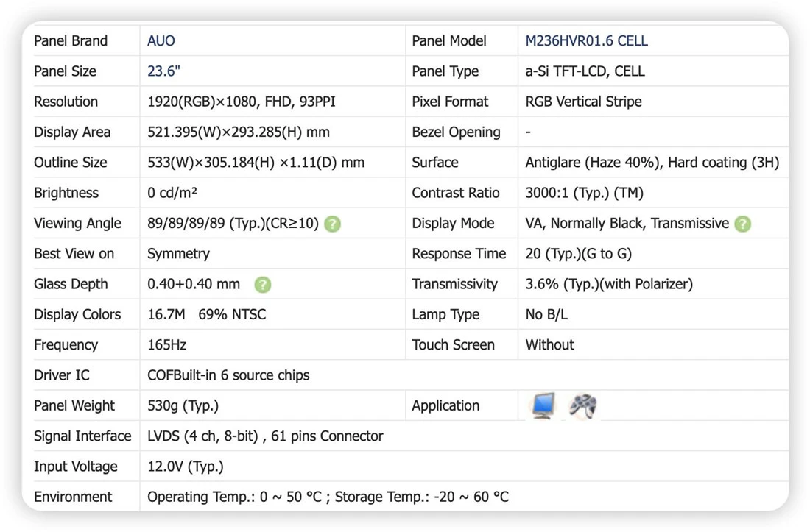The width and height of the screenshot is (810, 532).
Task: Open the AUO panel brand link
Action: pos(161,40)
